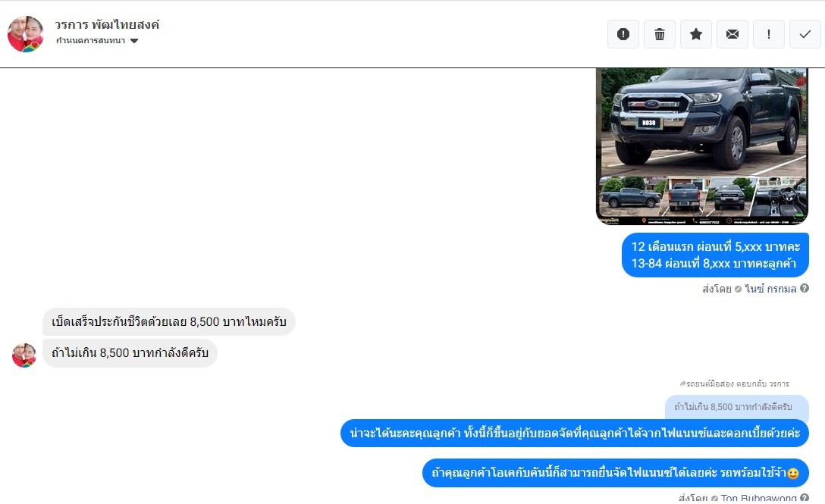Jump to quoted reply ถ้าไม่เกิน 8,500 preview
The image size is (825, 504).
[736, 407]
